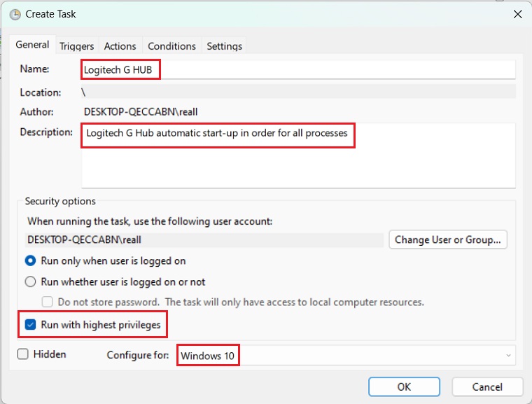Click the Name field containing Logitech G HUB
Viewport: 532px width, 404px height.
tap(298, 69)
